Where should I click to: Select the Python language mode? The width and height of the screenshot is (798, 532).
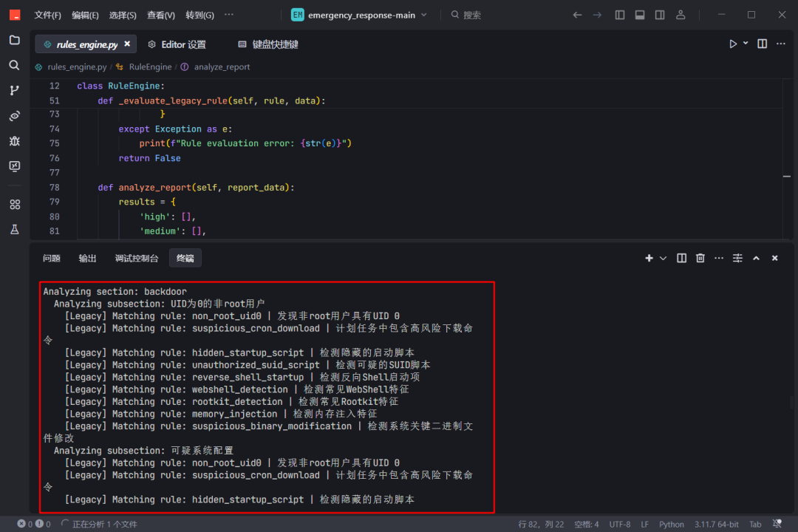pos(671,524)
